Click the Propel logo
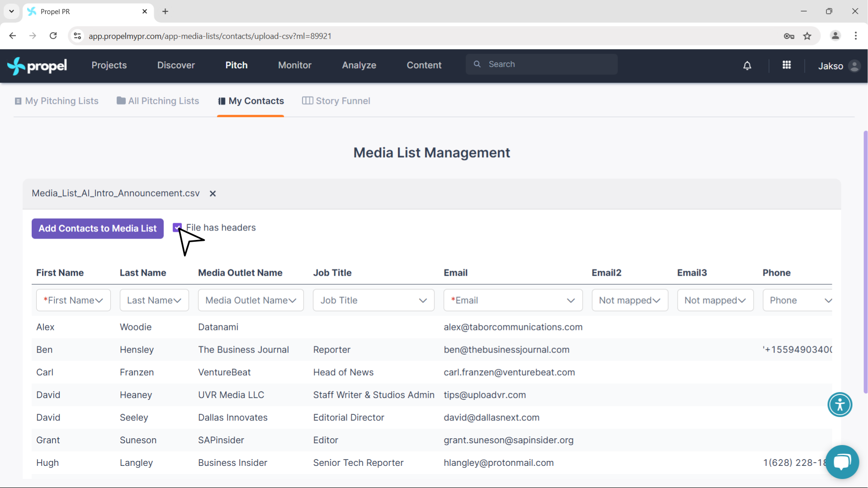Screen dimensions: 868x488 37,66
